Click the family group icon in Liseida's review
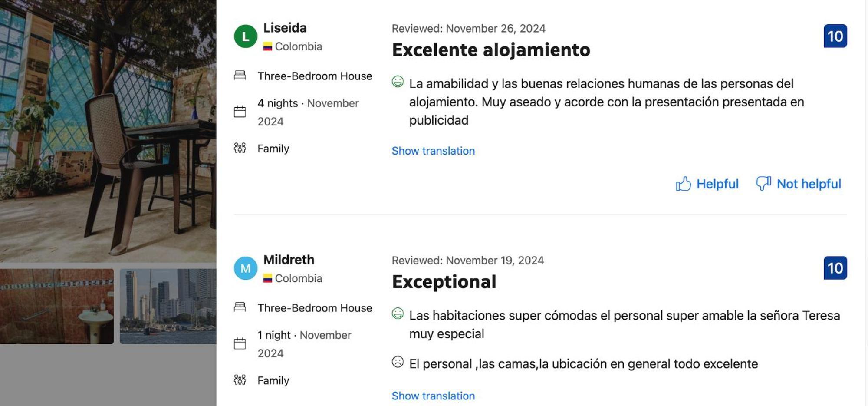This screenshot has width=868, height=406. (240, 148)
